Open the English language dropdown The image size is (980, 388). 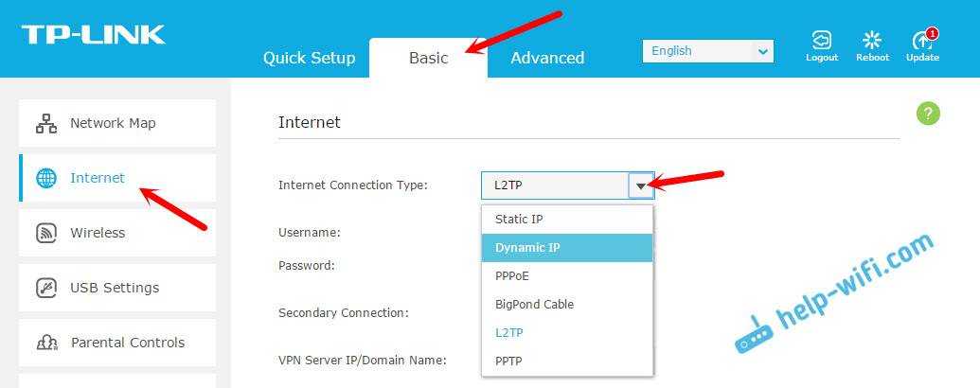tap(707, 51)
